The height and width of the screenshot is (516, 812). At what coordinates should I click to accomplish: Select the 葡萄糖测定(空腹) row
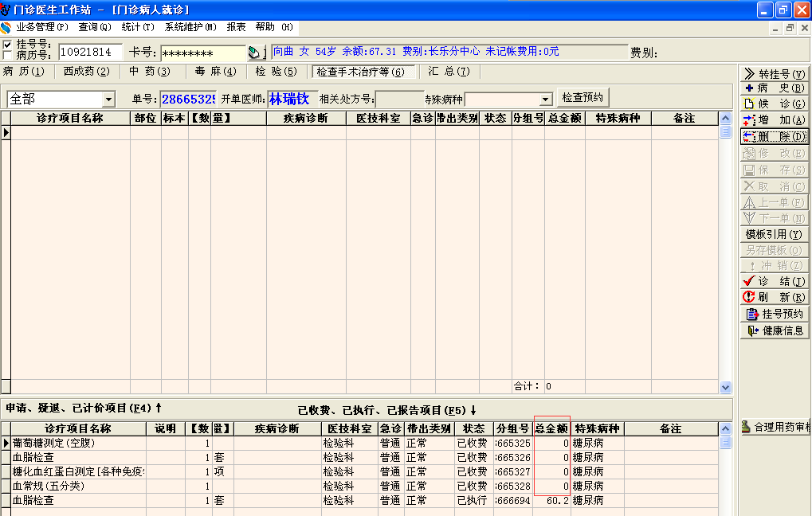point(359,443)
